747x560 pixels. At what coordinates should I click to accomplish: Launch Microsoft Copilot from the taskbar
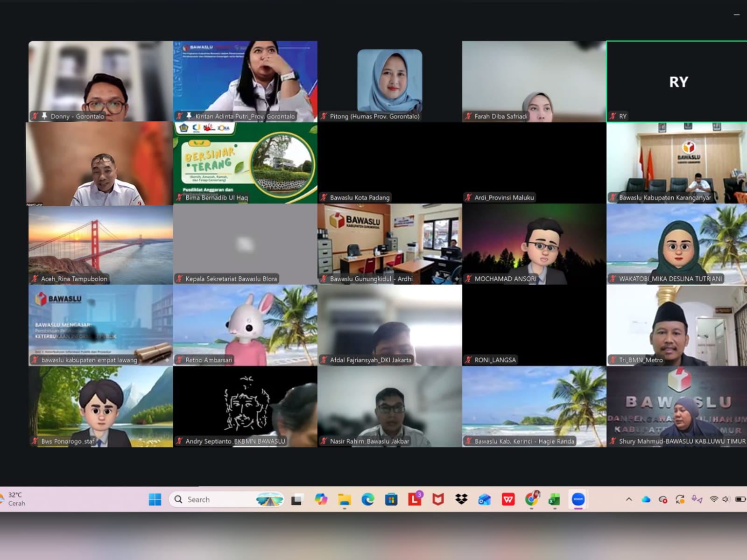(321, 499)
